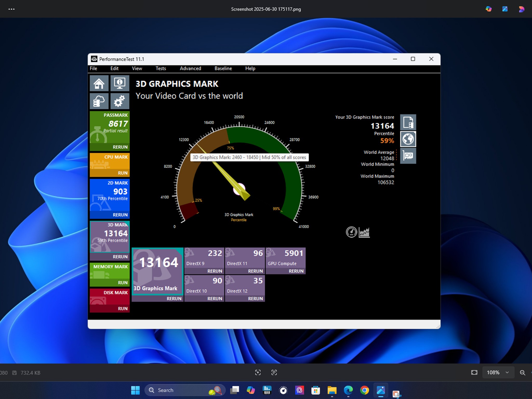Rerun the 3D Mark sidebar test
The height and width of the screenshot is (399, 532).
click(120, 257)
